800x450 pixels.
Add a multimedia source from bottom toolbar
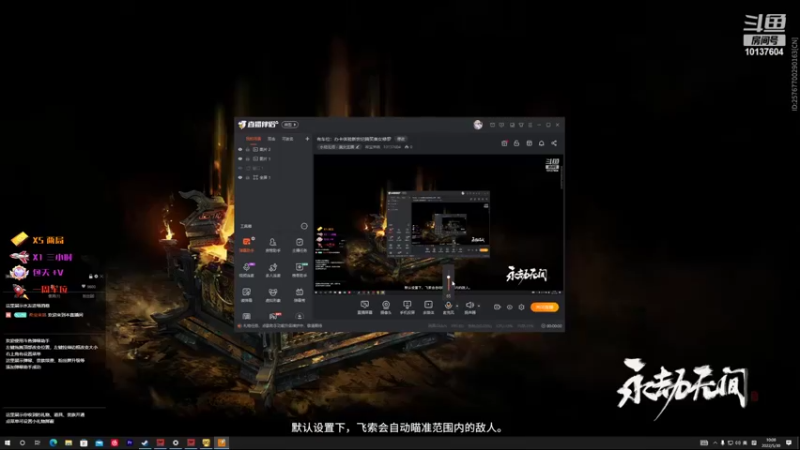point(428,307)
